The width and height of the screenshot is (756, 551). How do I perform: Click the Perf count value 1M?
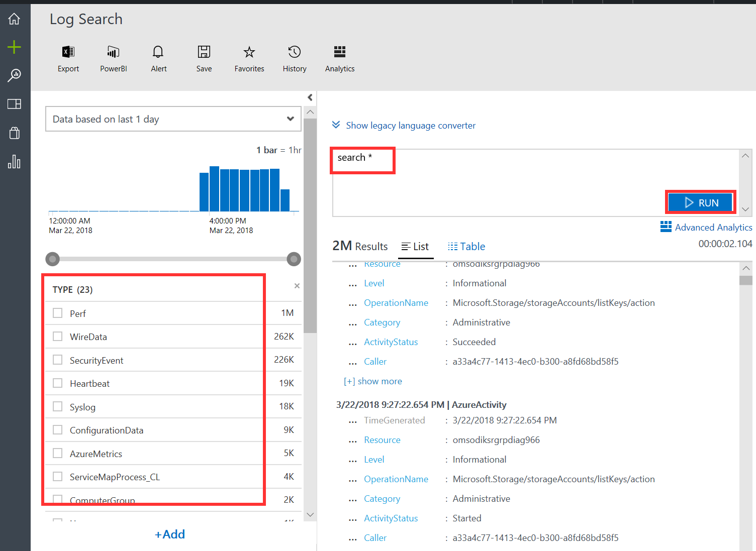[x=288, y=313]
